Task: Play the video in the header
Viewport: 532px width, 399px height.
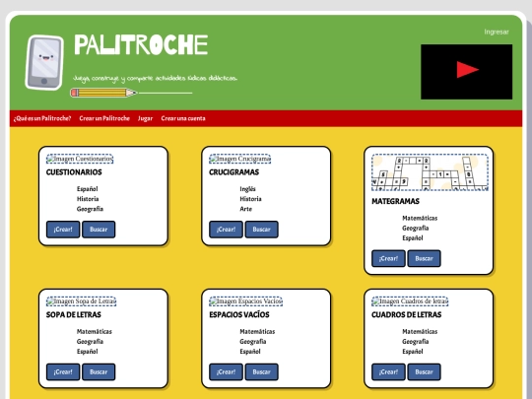Action: point(467,72)
